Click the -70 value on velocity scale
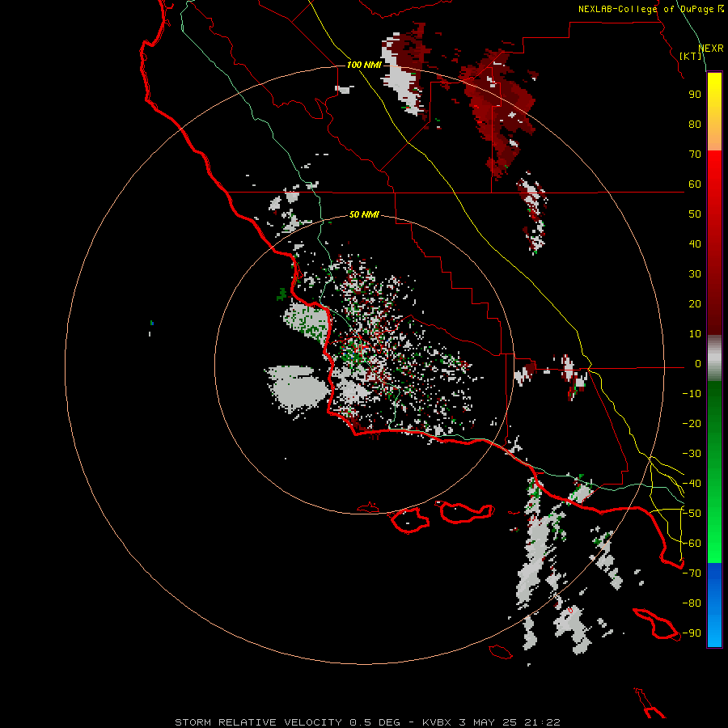This screenshot has height=728, width=728. 692,574
